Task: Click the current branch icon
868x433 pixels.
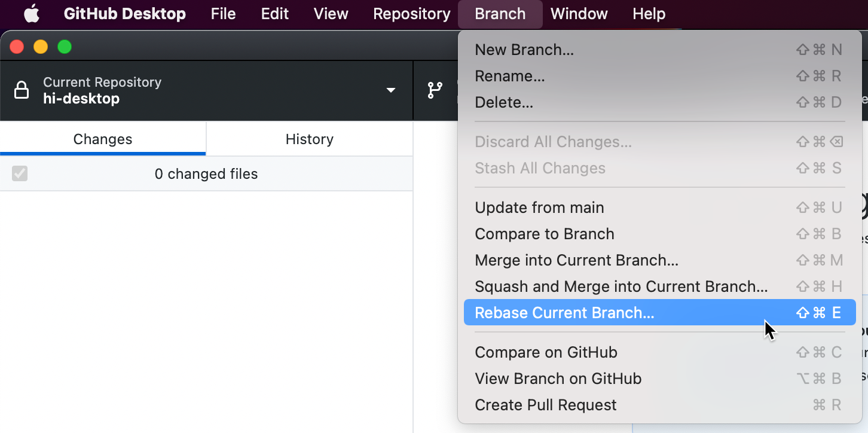Action: (435, 90)
